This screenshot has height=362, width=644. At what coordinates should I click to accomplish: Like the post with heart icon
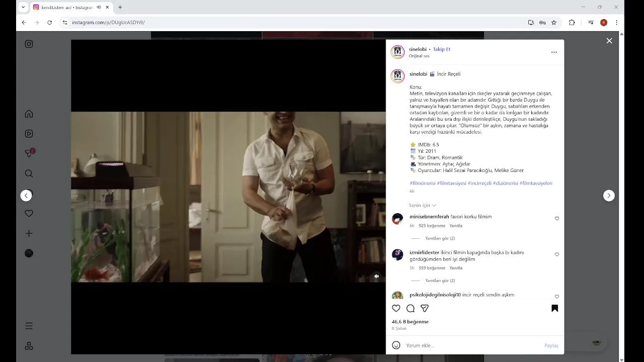(396, 308)
